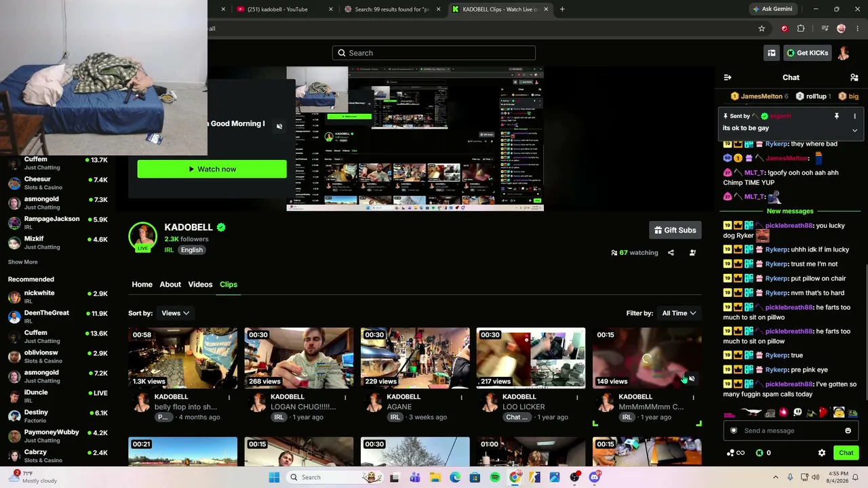Check the KICKs balance below chat input
The height and width of the screenshot is (488, 868).
[x=764, y=453]
